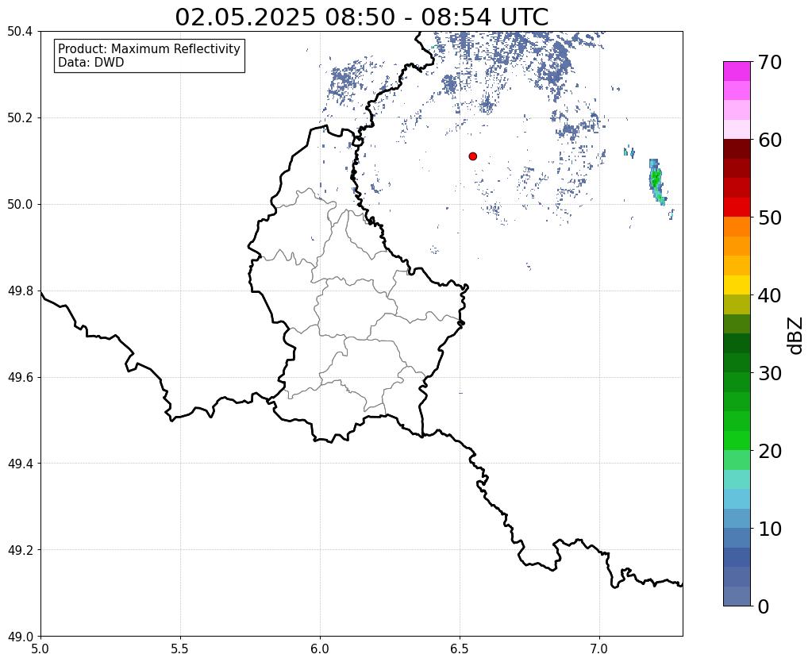Click the latitude axis label 49.2
The width and height of the screenshot is (812, 662).
click(20, 549)
